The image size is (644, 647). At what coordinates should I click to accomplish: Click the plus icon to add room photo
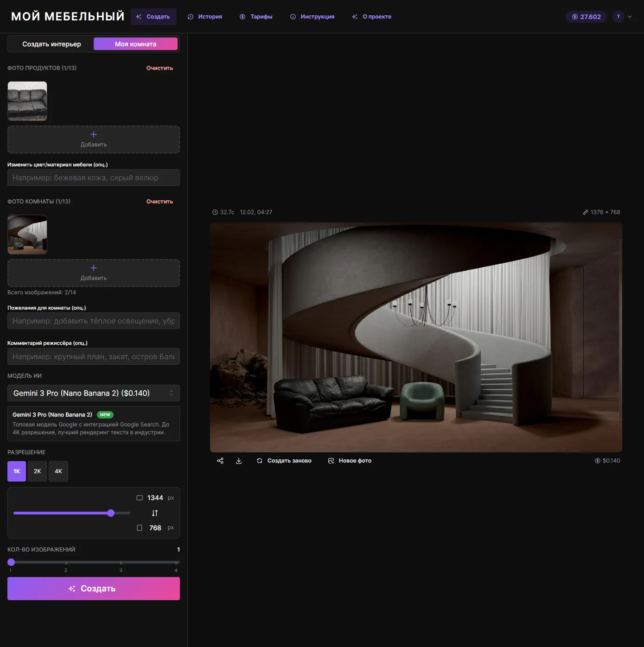[x=94, y=268]
